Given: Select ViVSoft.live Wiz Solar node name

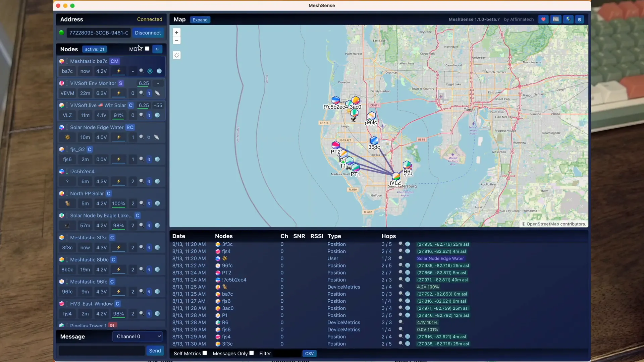Looking at the screenshot, I should click(x=98, y=105).
